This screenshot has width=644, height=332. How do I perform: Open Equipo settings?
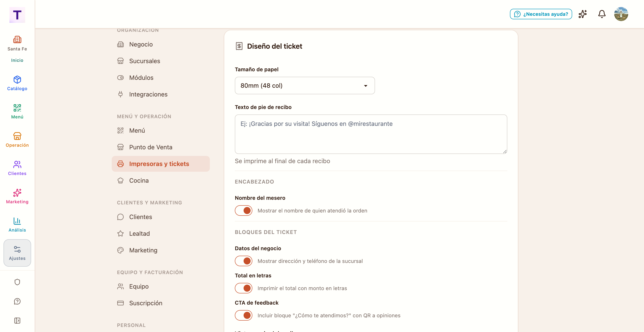click(161, 286)
